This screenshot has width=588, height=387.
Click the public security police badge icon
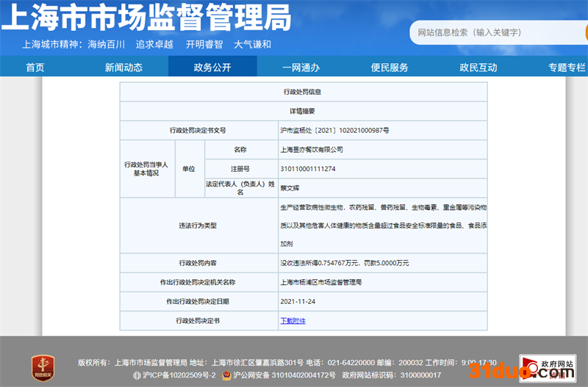(226, 375)
